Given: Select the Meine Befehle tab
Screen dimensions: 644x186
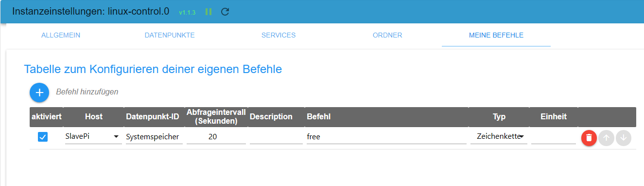Looking at the screenshot, I should click(496, 35).
